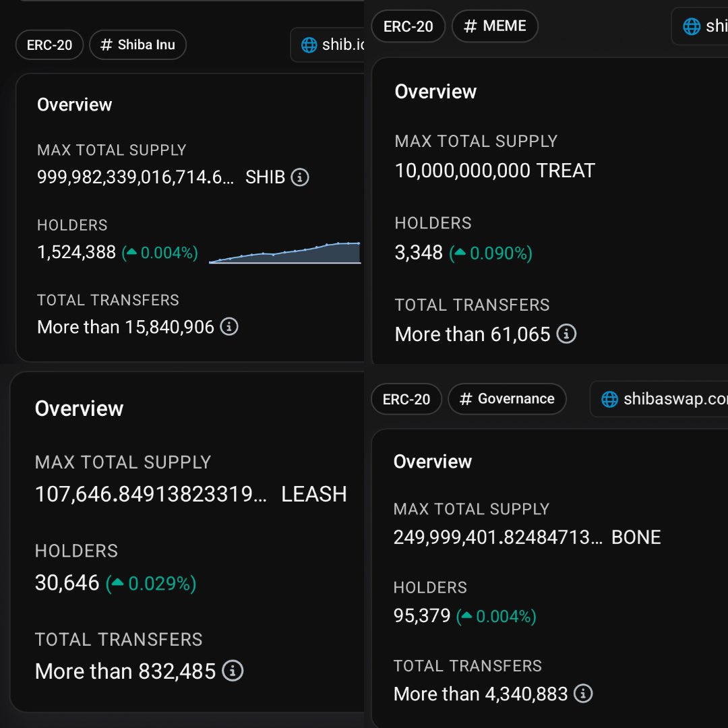
Task: Click the BONE symbol label
Action: (x=636, y=537)
